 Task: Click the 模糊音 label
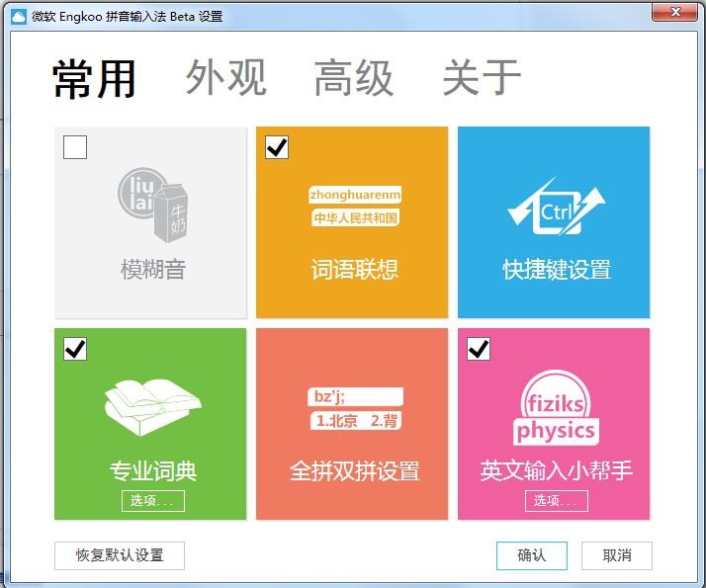pos(153,270)
